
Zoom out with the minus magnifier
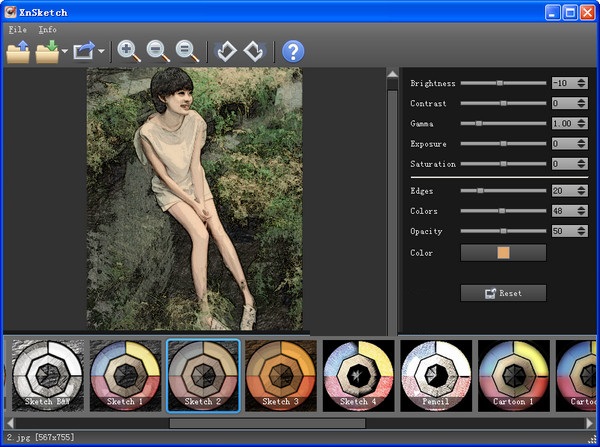158,51
